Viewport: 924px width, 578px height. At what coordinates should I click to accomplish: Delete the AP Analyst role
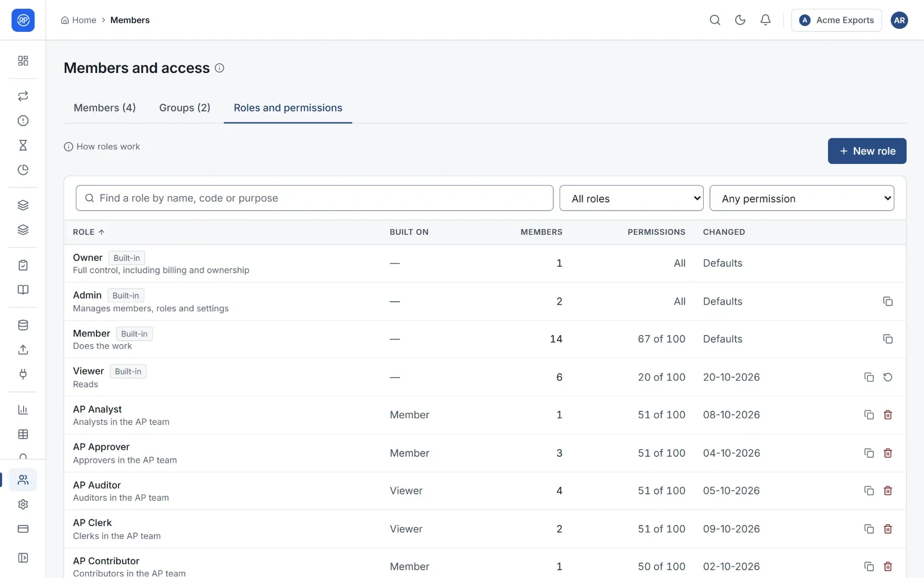pos(888,415)
